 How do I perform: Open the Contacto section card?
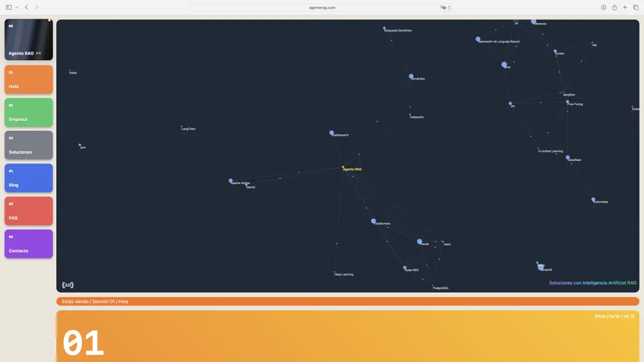[29, 244]
